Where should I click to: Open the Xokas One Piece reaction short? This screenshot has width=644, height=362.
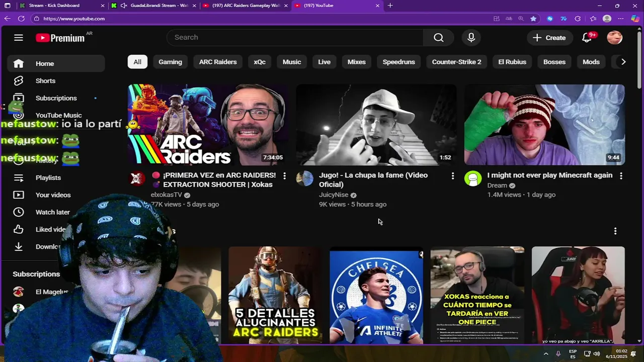pyautogui.click(x=477, y=295)
